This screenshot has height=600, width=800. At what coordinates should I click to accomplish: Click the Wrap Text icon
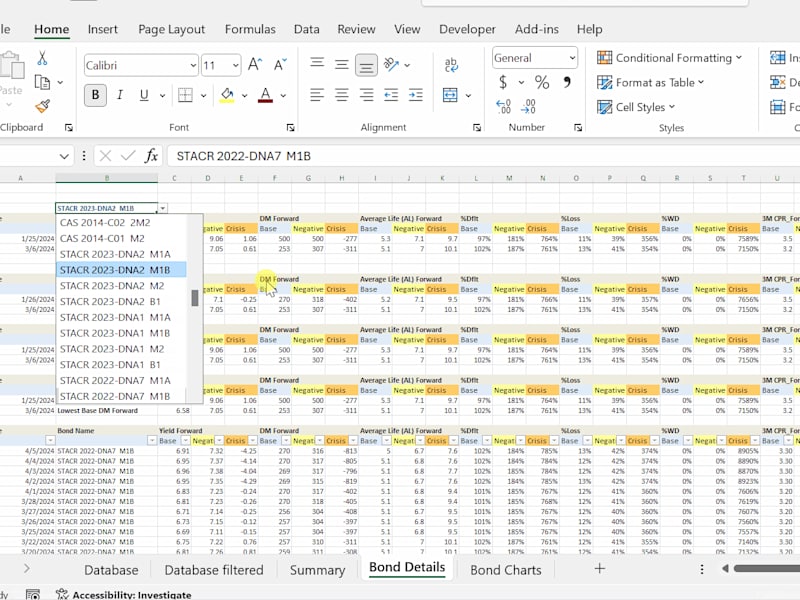point(451,65)
